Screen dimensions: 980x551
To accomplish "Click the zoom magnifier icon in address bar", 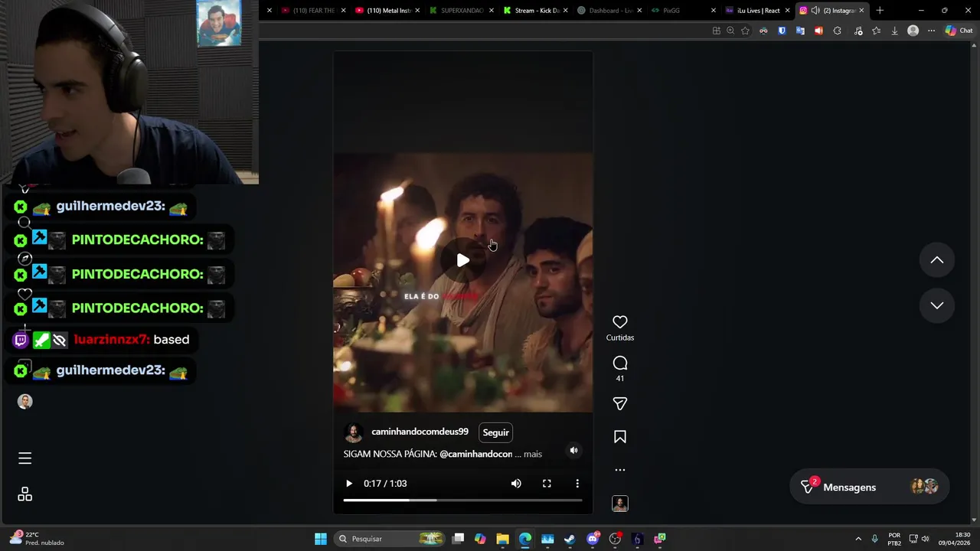I will [730, 31].
